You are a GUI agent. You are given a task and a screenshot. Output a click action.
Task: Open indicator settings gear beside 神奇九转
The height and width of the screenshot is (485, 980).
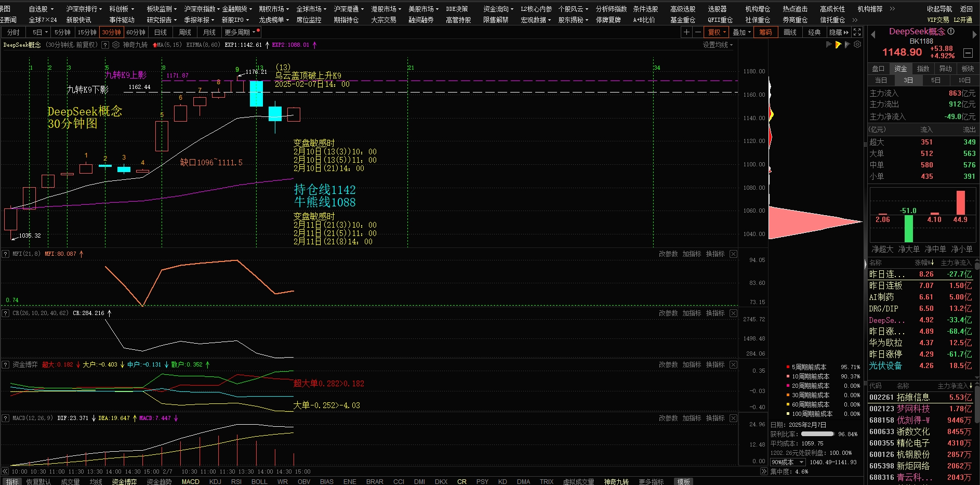(116, 45)
